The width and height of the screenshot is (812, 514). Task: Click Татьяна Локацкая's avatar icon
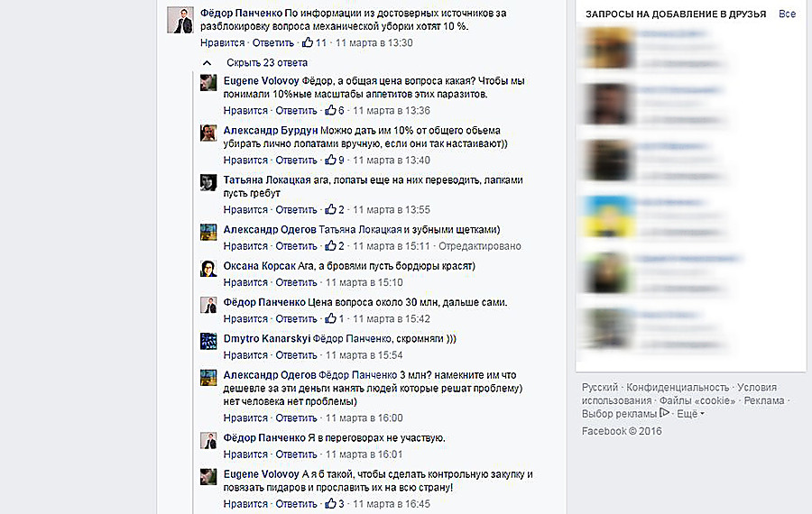208,182
